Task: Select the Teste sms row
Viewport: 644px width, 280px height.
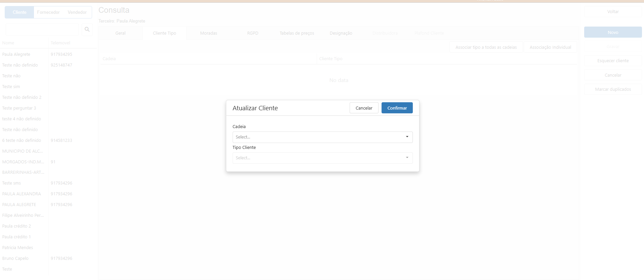Action: 48,183
